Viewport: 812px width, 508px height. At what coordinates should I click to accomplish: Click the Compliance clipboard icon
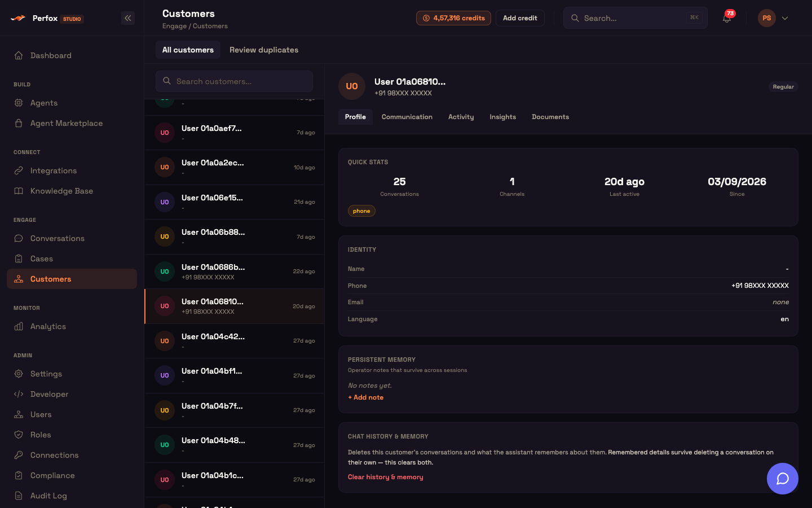19,475
